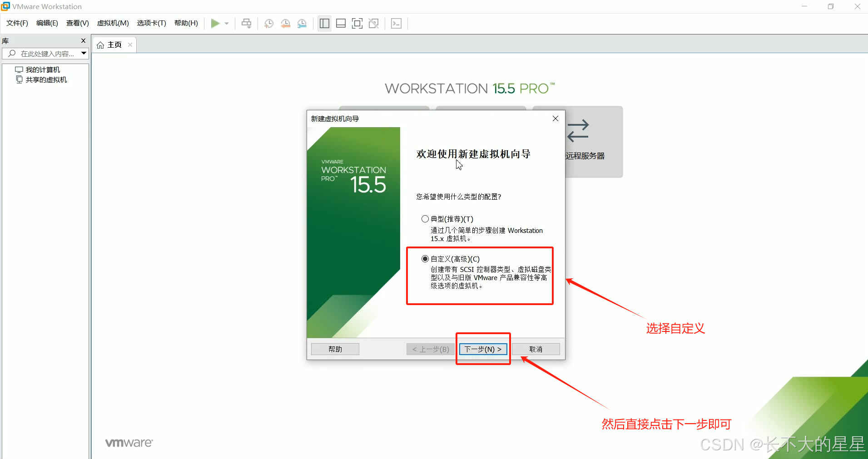Click the VMware Workstation title bar app icon

click(x=5, y=6)
